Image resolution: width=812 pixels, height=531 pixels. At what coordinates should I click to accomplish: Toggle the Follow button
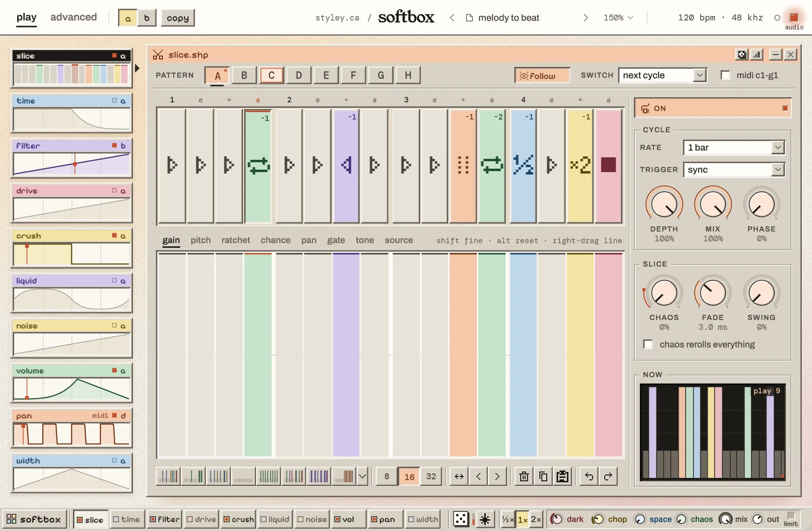[x=542, y=75]
